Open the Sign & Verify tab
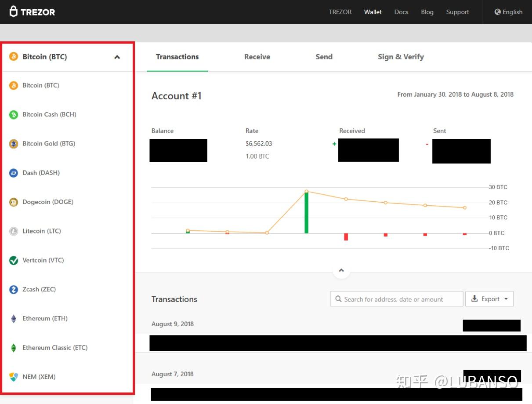This screenshot has width=532, height=404. 401,57
